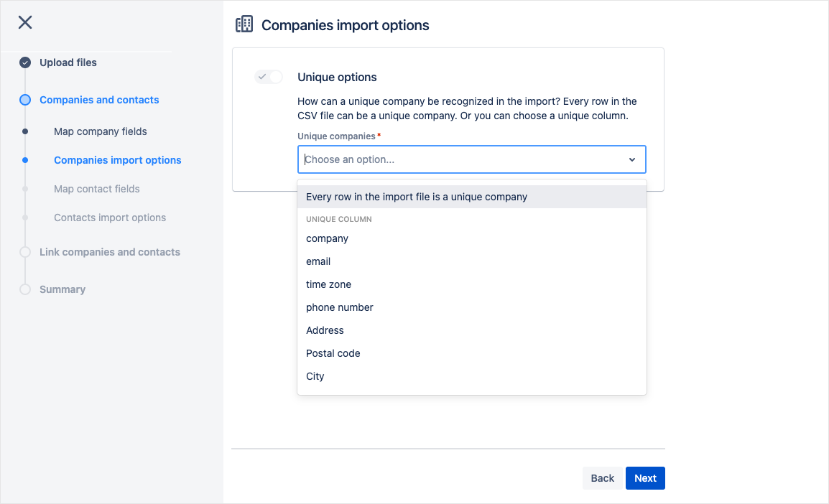Choose 'email' as the unique column
The image size is (829, 504).
(318, 261)
